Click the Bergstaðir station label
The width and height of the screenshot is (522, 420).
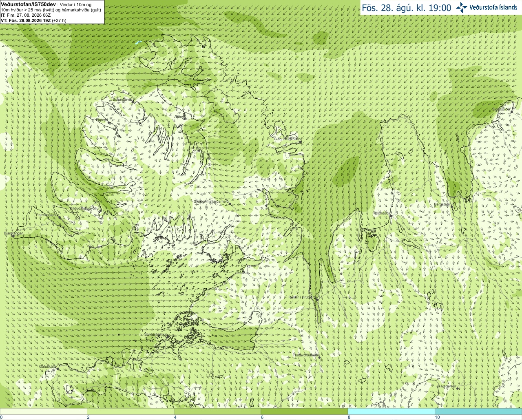[442, 204]
